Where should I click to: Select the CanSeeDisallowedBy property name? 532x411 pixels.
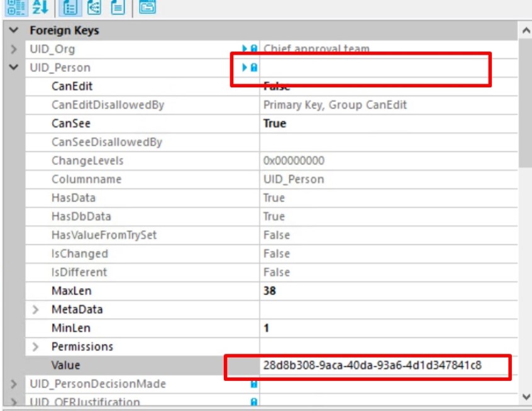tap(106, 142)
